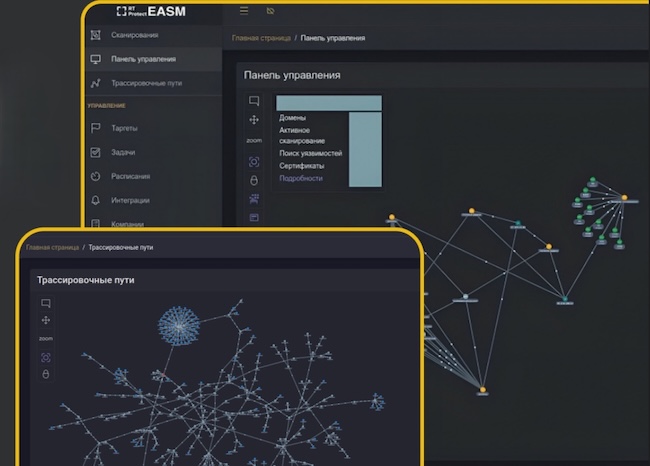Click the flag icon beside Таргеты
The width and height of the screenshot is (650, 466).
pos(96,128)
